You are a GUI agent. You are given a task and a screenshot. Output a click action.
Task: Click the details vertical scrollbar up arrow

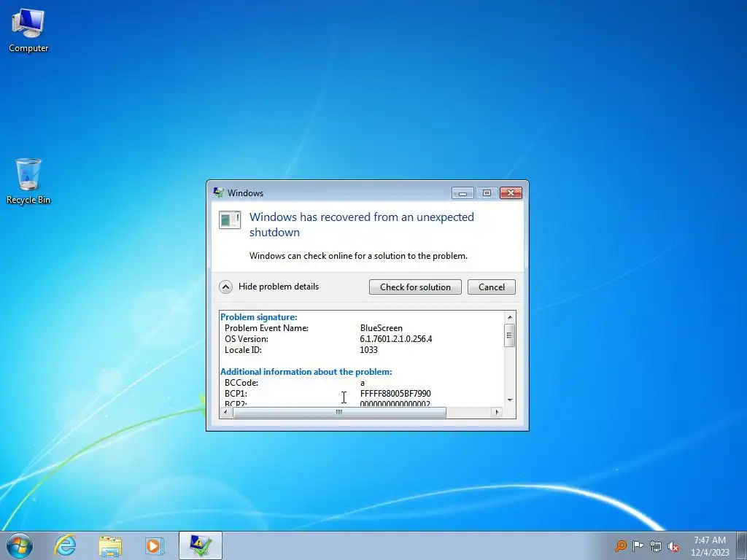[510, 317]
